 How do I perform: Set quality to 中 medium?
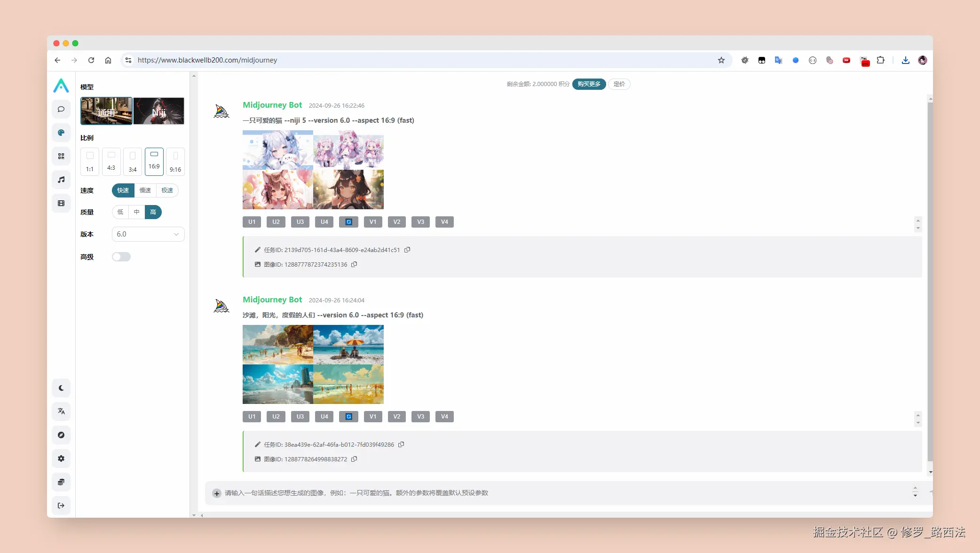tap(136, 212)
